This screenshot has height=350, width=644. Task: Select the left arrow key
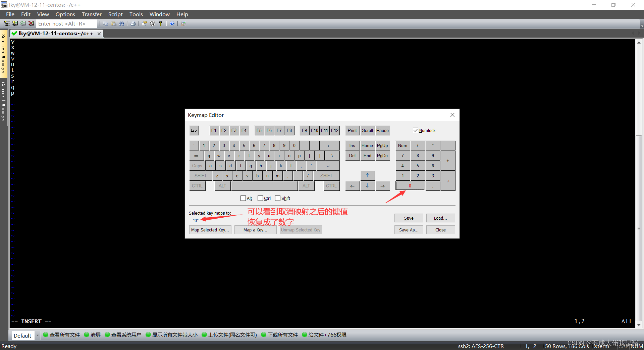click(x=352, y=186)
